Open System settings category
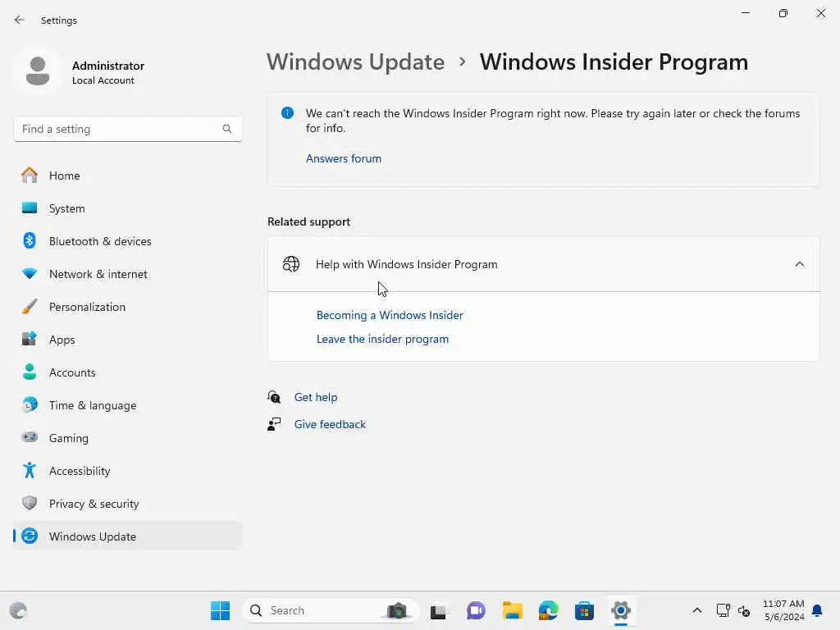Image resolution: width=840 pixels, height=630 pixels. click(x=127, y=208)
